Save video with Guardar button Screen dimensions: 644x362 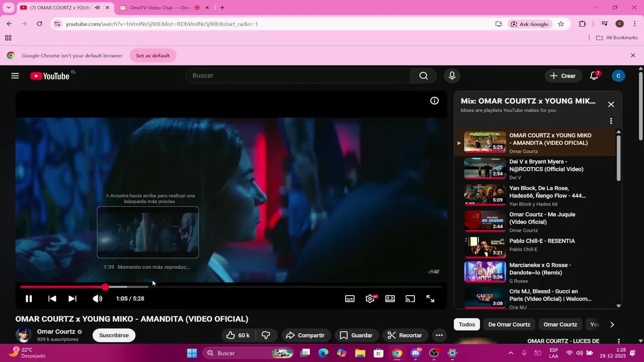[356, 335]
